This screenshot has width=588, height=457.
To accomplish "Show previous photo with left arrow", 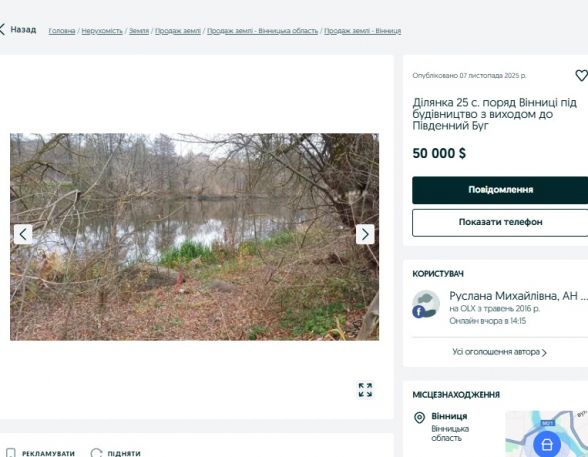I will tap(23, 234).
